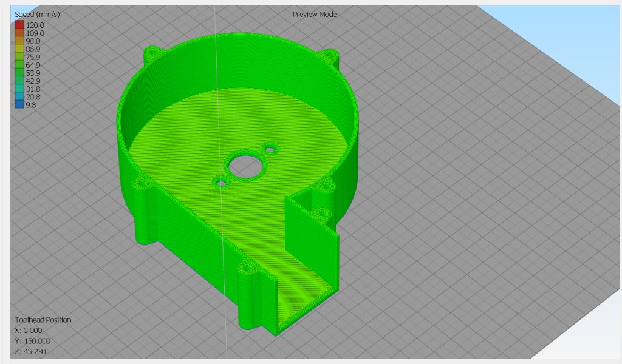622x364 pixels.
Task: Click the Preview Mode label
Action: [314, 14]
